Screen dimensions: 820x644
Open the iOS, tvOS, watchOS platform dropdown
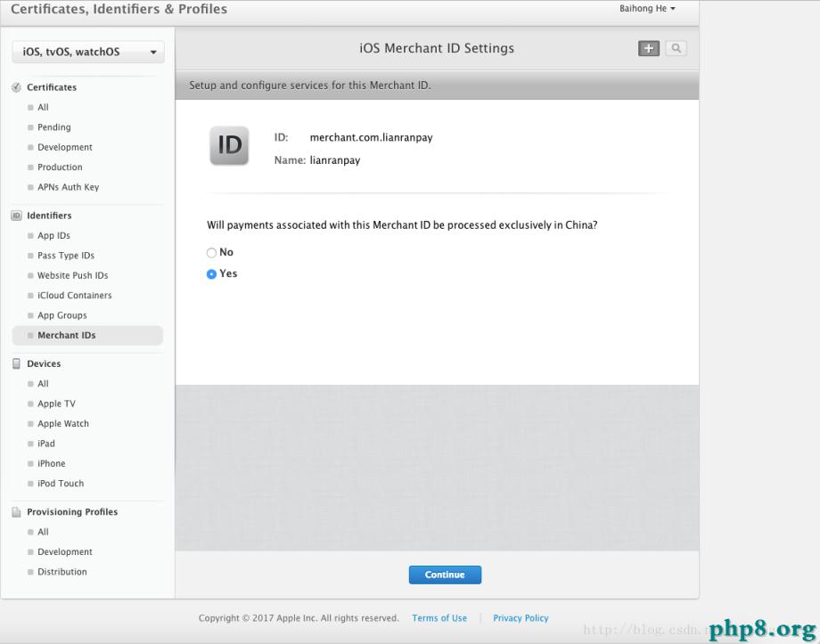point(88,52)
